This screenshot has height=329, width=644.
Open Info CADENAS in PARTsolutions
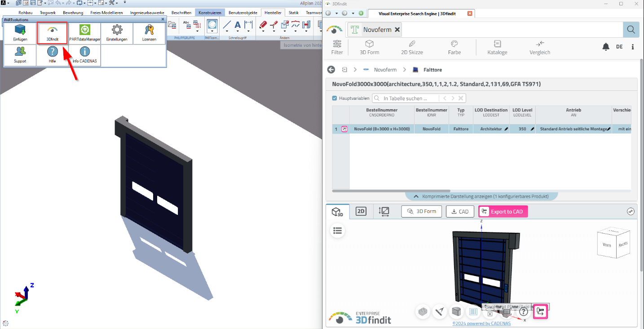coord(85,55)
